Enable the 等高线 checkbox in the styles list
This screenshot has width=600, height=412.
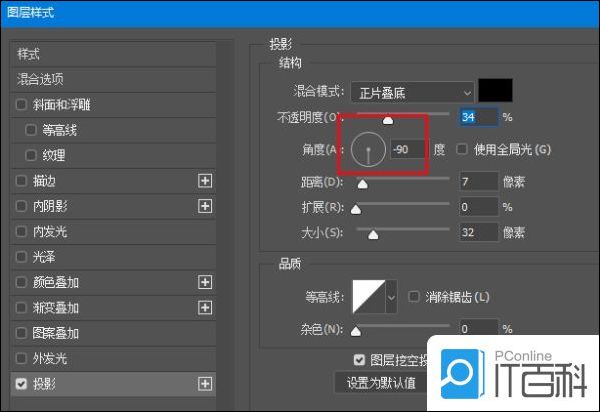31,130
